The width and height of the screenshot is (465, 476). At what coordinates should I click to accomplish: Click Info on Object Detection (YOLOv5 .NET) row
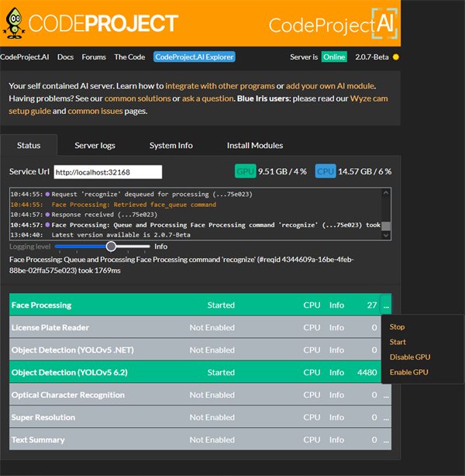336,350
